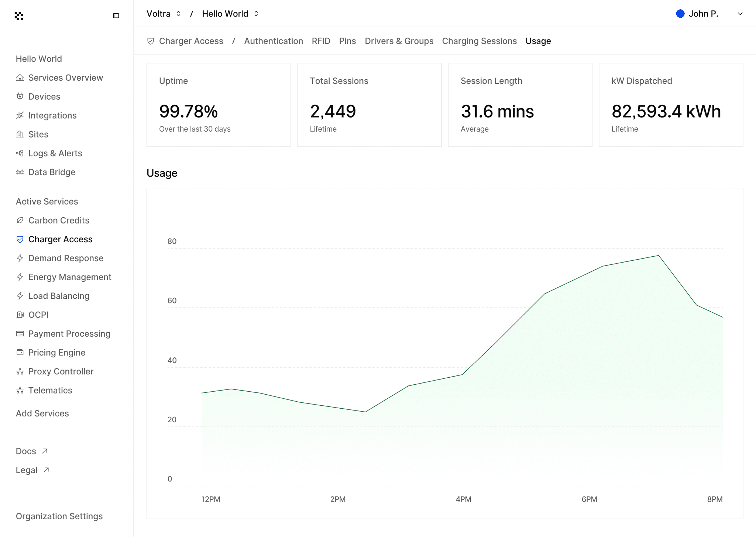This screenshot has width=756, height=537.
Task: Click the Carbon Credits leaf icon
Action: point(20,220)
